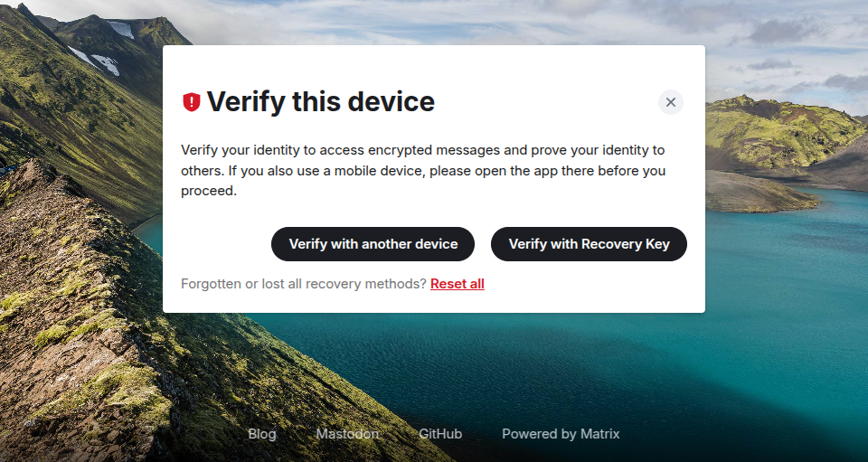Close the Verify this device dialog
The height and width of the screenshot is (462, 868).
(x=670, y=102)
